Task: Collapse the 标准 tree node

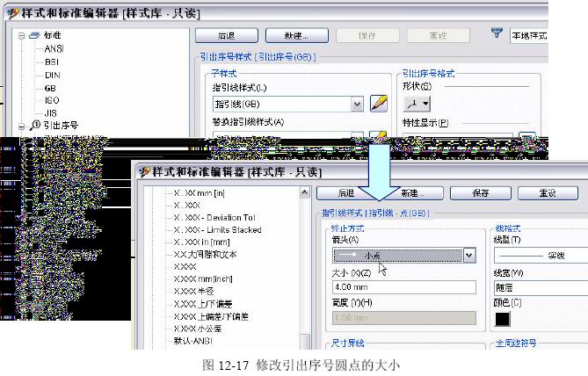Action: 21,36
